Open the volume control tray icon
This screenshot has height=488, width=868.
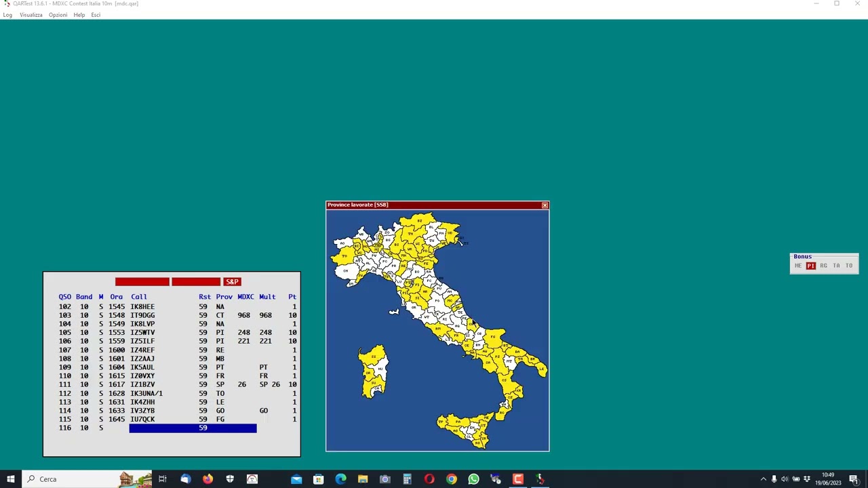(785, 479)
